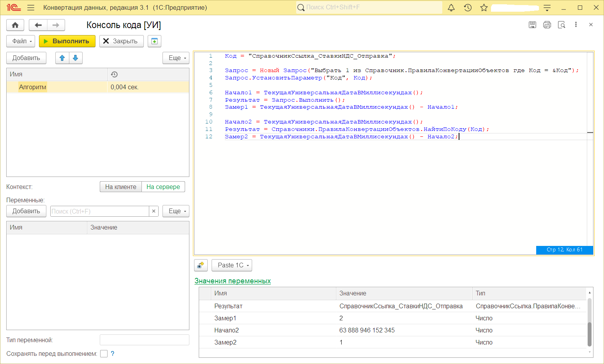Select the Замер1 row
The height and width of the screenshot is (364, 604).
click(393, 318)
